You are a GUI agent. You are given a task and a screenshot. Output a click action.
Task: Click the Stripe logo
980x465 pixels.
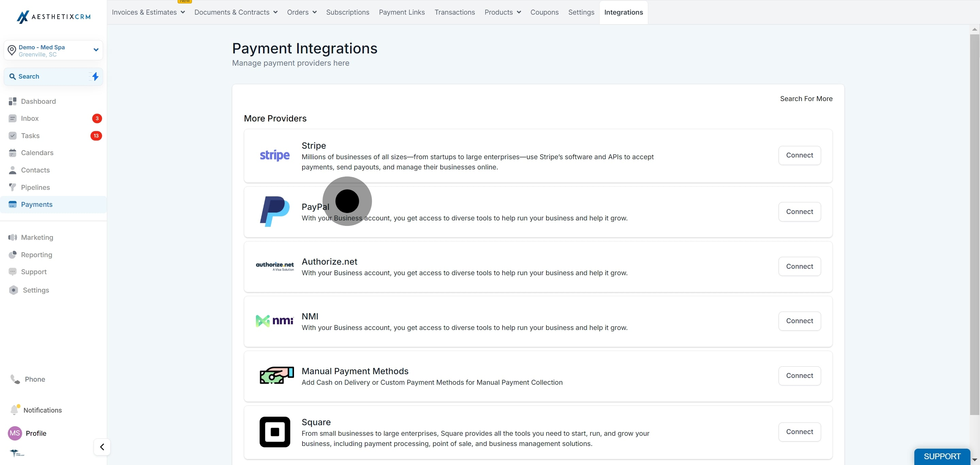click(275, 155)
